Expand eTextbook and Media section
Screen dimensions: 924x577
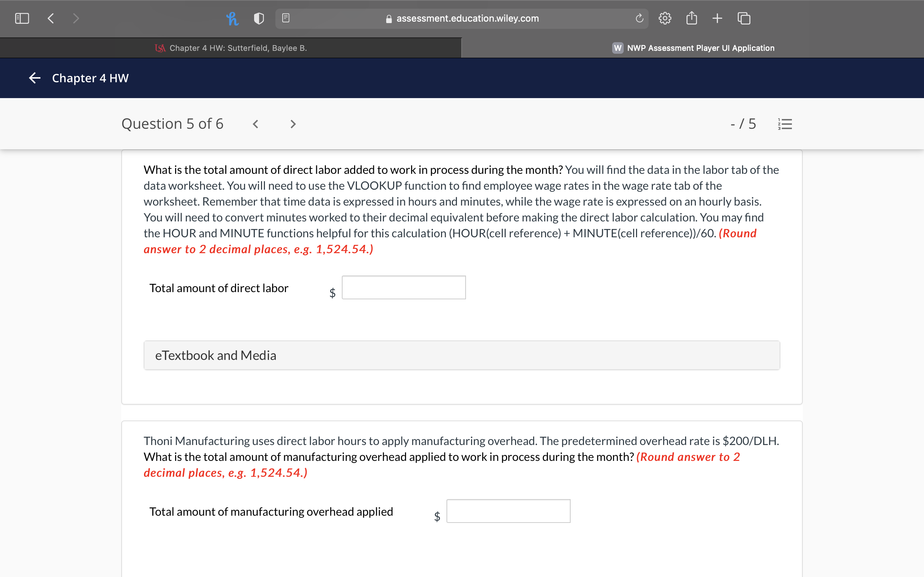click(462, 355)
